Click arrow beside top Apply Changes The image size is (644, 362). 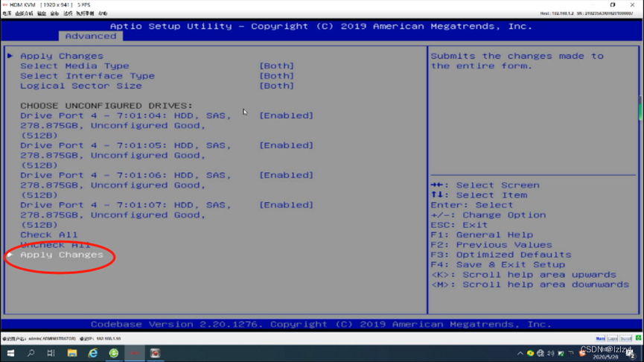[x=10, y=56]
